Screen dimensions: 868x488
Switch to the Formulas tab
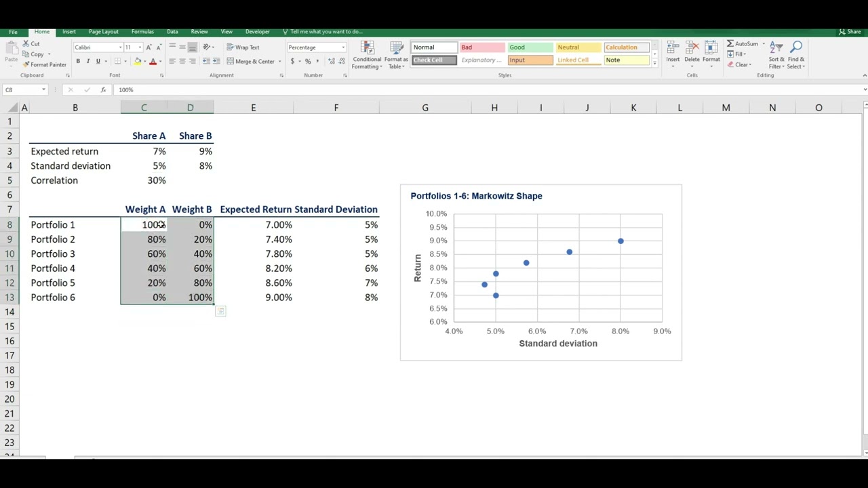pyautogui.click(x=142, y=32)
